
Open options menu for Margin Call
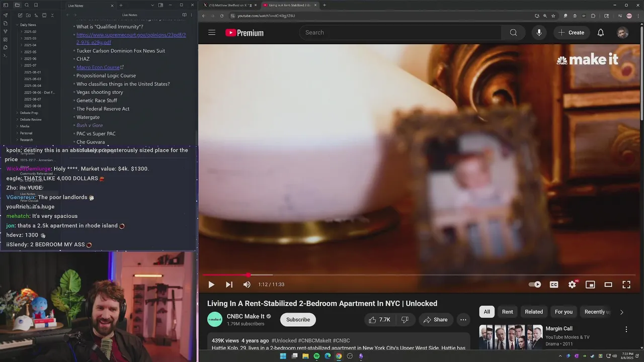[x=626, y=330]
